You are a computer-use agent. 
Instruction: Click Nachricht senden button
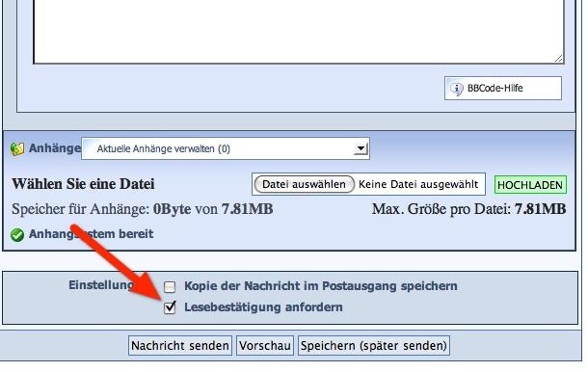tap(180, 345)
